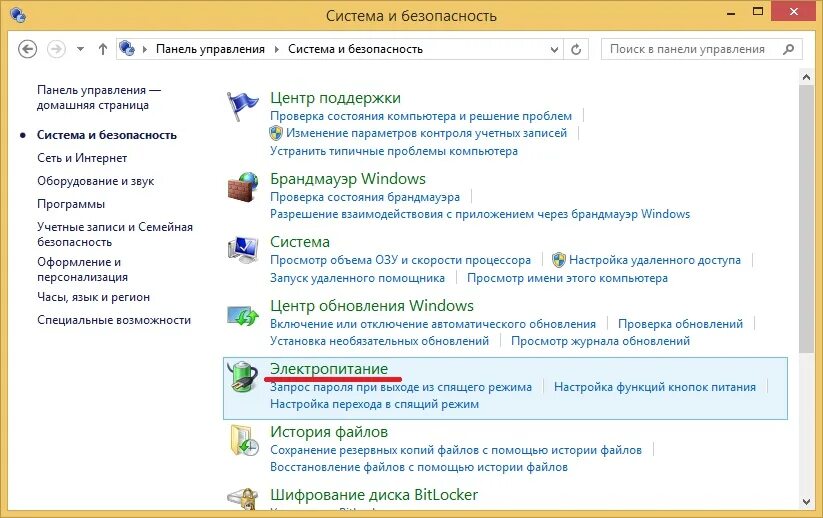Click Изменение параметров контроля учетных записей
Viewport: 823px width, 518px height.
[x=426, y=133]
